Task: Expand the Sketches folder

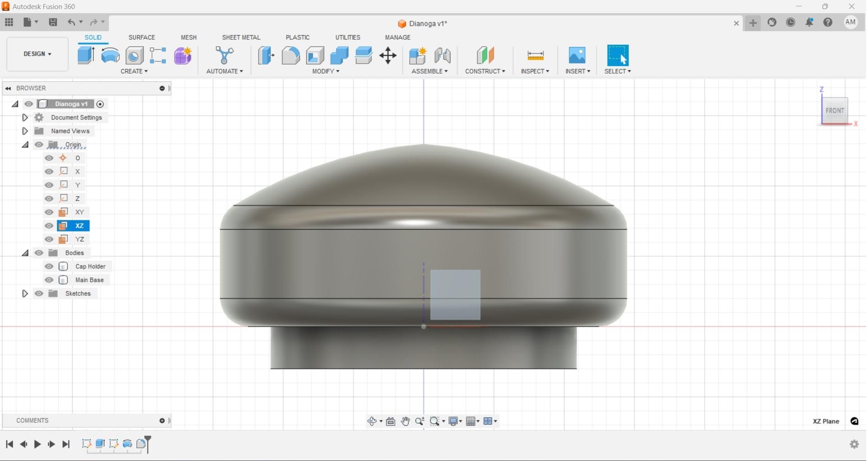Action: (x=25, y=293)
